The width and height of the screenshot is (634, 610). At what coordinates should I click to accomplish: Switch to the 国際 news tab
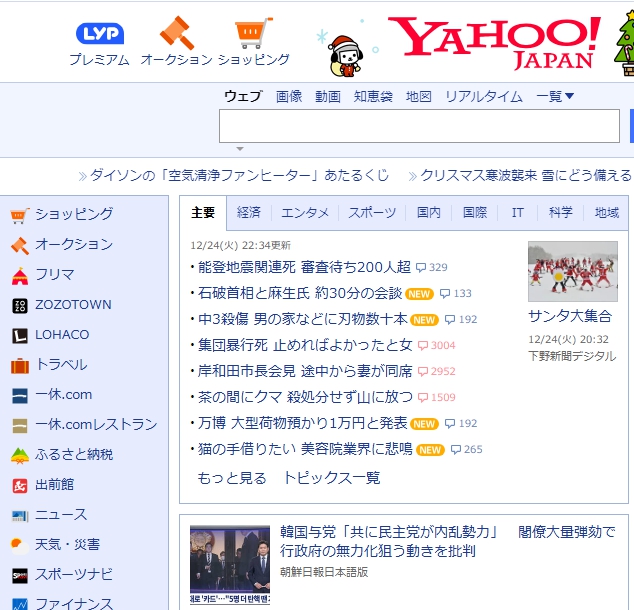click(x=475, y=213)
